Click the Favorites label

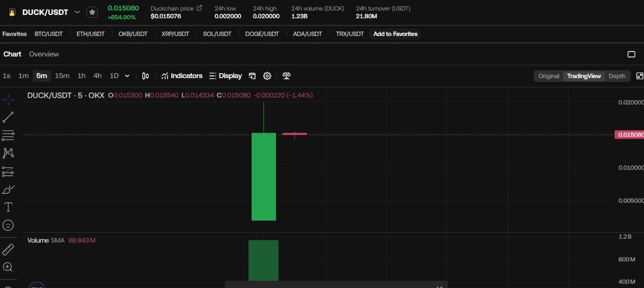pyautogui.click(x=14, y=34)
